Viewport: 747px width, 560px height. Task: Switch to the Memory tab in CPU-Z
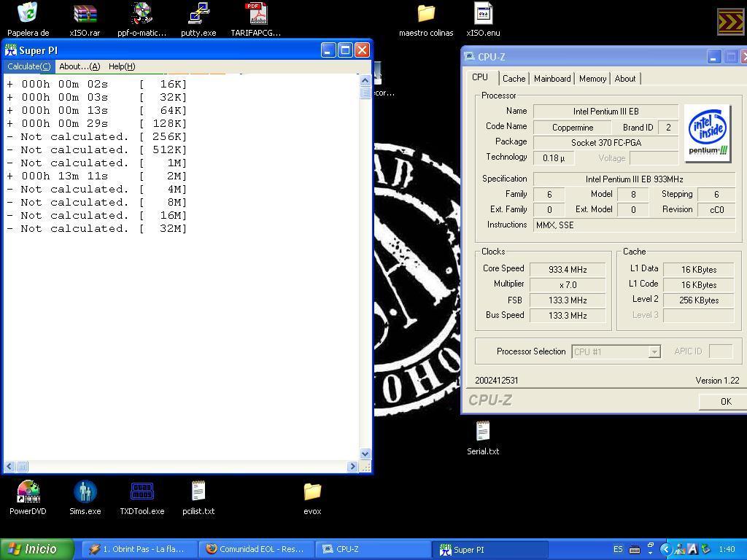592,79
